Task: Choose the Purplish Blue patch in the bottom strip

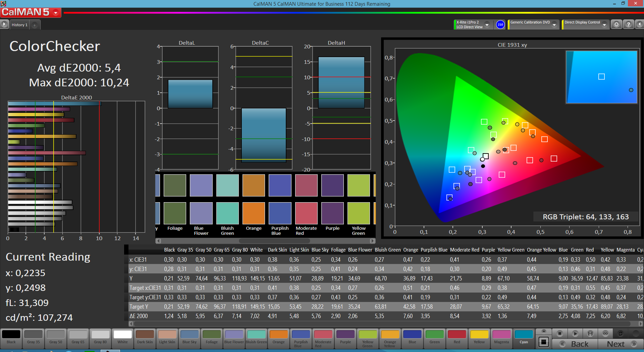Action: point(301,338)
